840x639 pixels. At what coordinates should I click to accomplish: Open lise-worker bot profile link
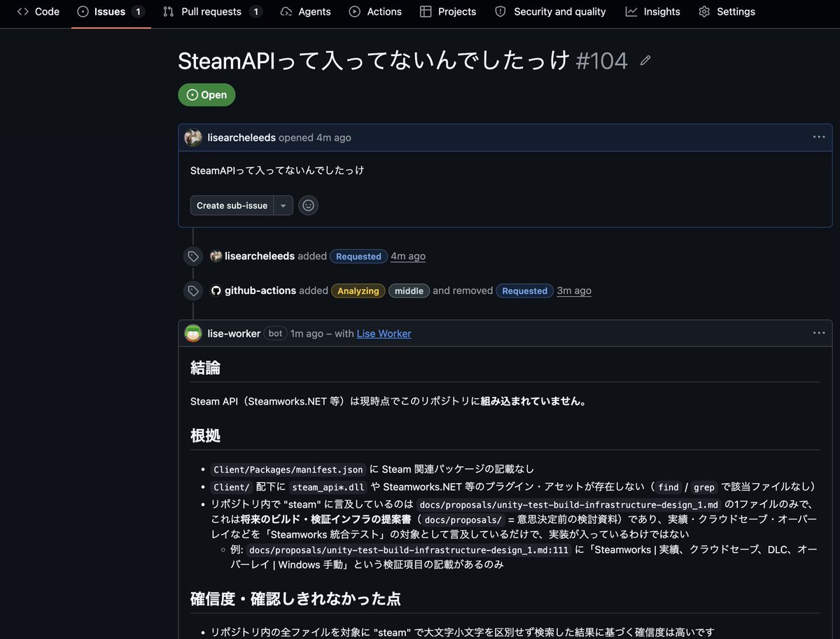coord(234,334)
